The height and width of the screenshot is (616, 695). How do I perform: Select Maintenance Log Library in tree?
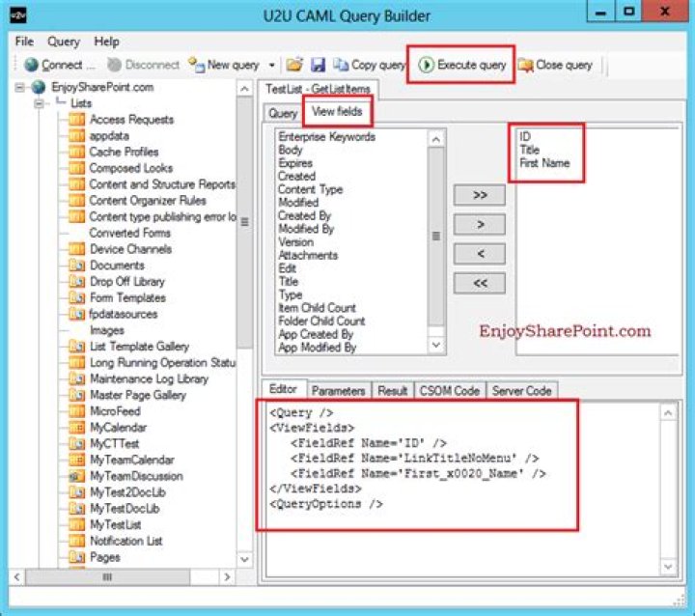[149, 378]
